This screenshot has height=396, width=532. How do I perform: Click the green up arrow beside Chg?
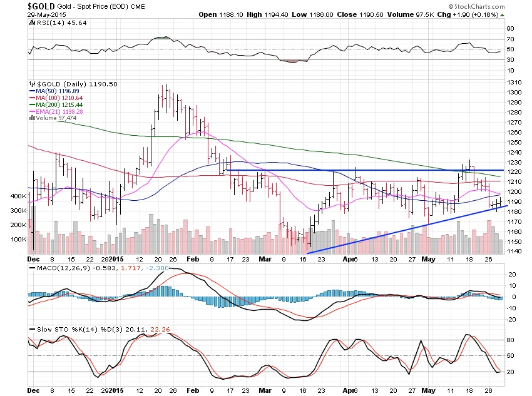tap(502, 15)
